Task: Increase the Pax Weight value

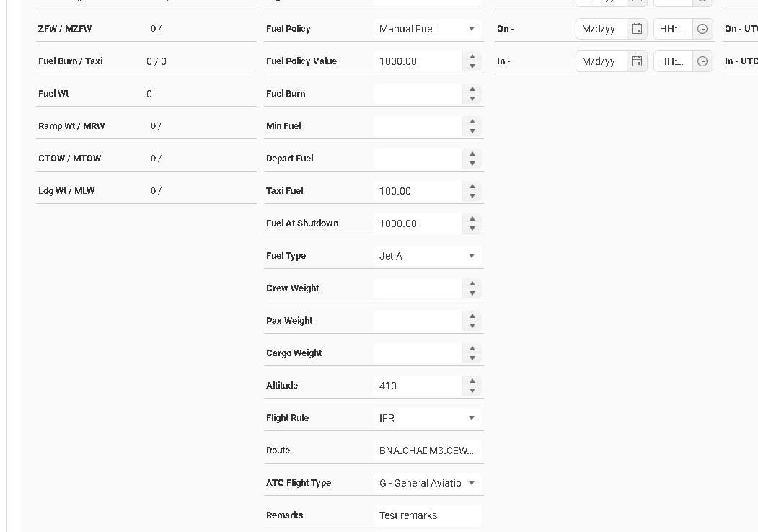Action: click(x=472, y=316)
